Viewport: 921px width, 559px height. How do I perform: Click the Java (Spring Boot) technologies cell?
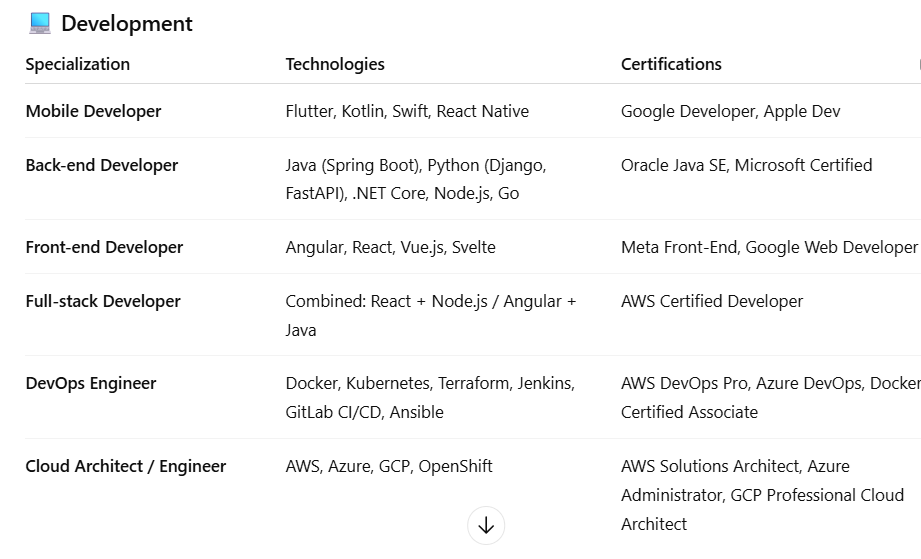click(416, 179)
